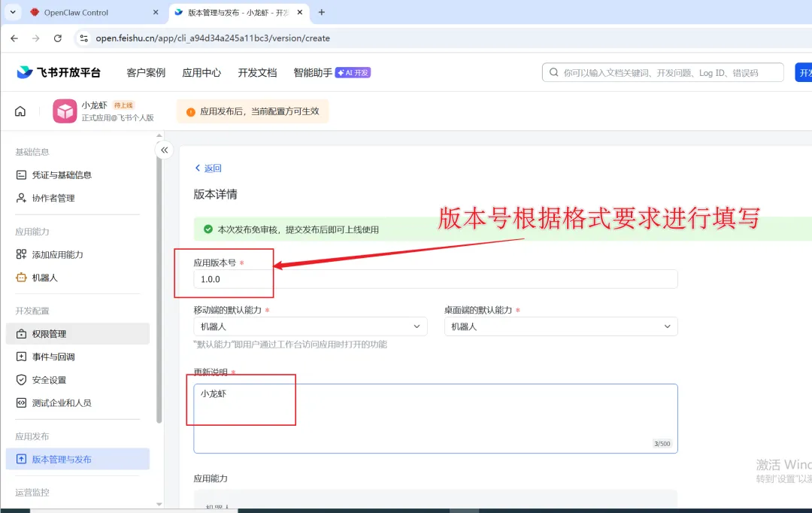This screenshot has height=513, width=812.
Task: Click the 机器人 robot icon
Action: 21,278
